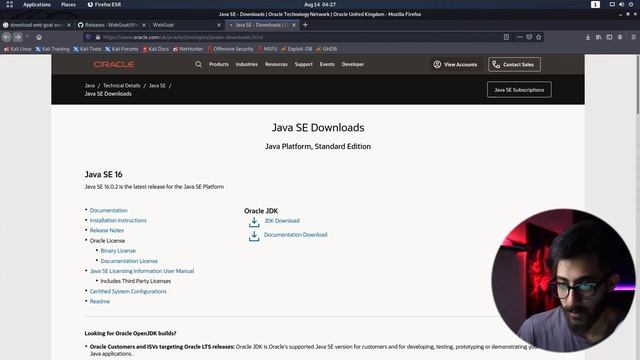Expand the Industries nav menu
This screenshot has height=360, width=640.
[247, 64]
